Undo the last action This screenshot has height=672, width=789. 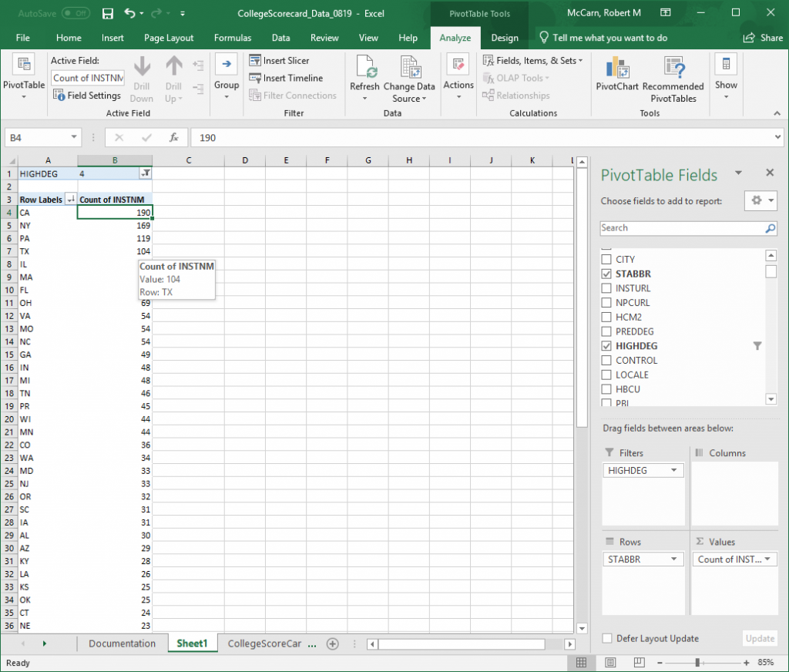[129, 13]
